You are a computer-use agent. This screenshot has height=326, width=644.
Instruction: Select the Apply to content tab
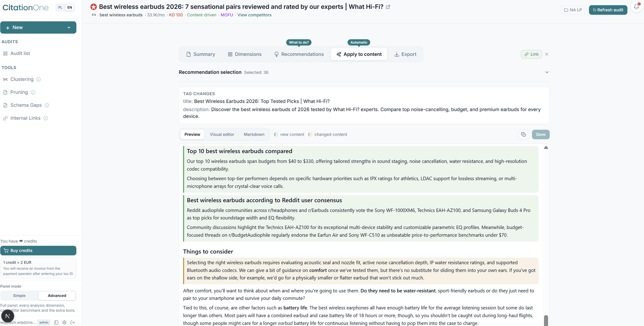[x=359, y=54]
